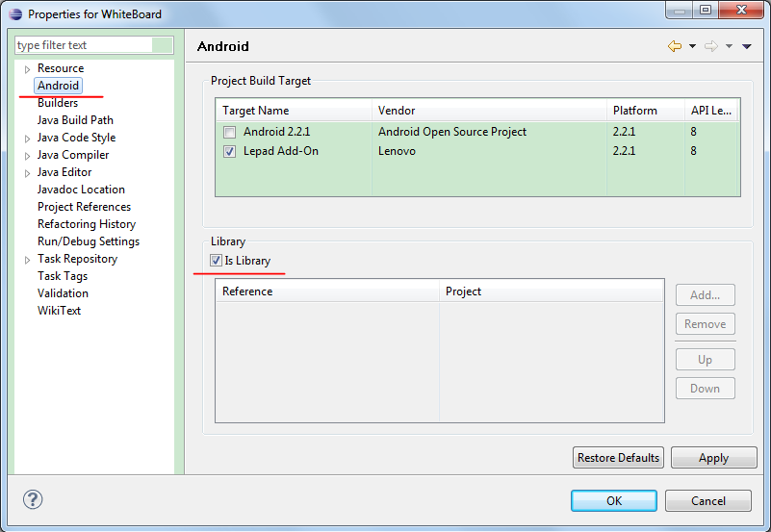Check the Android 2.2.1 target checkbox
771x532 pixels.
tap(229, 132)
